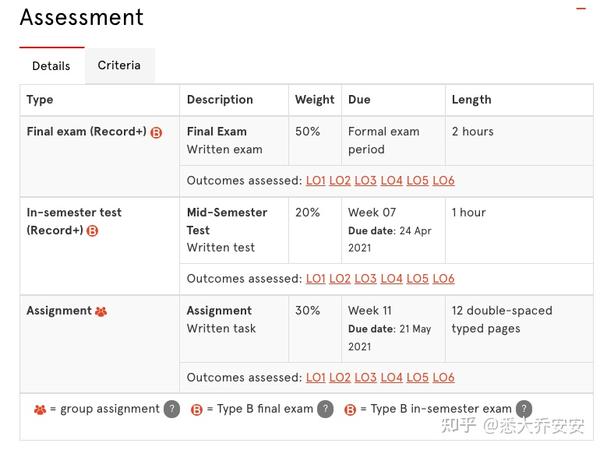Open help tooltip for Type B in-semester exam
Screen dimensions: 600x450
523,409
